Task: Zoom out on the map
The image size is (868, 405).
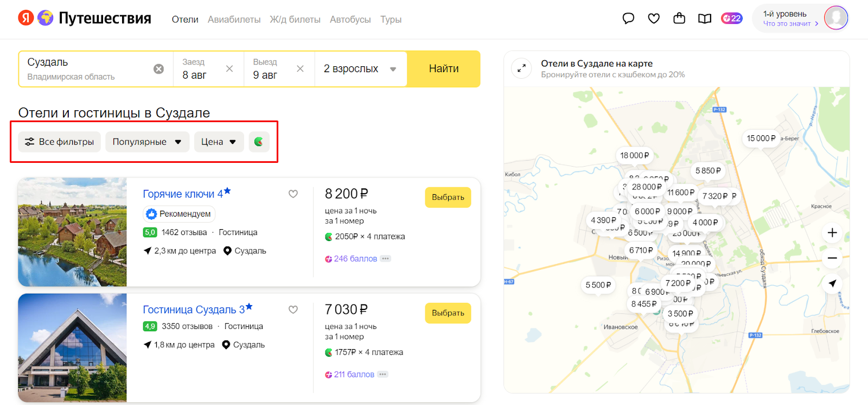Action: 832,258
